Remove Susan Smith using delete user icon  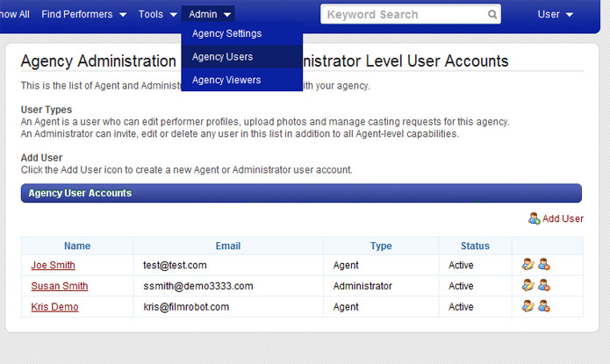click(544, 285)
